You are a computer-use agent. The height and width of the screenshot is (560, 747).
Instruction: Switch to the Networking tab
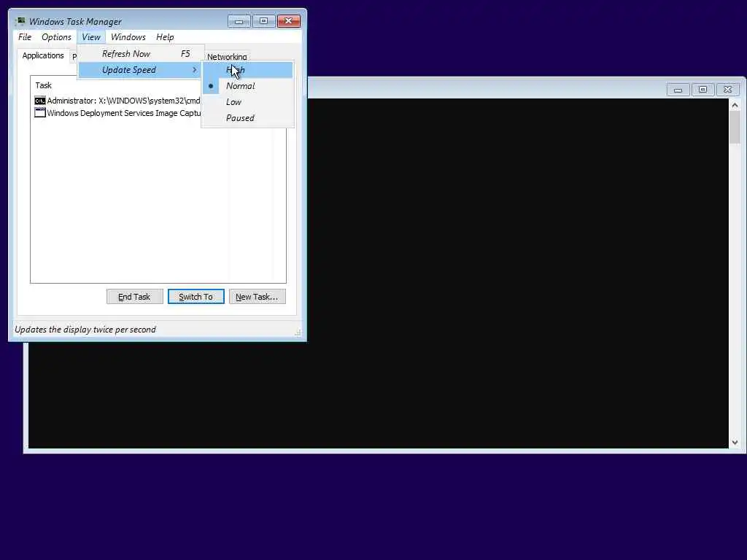point(227,57)
